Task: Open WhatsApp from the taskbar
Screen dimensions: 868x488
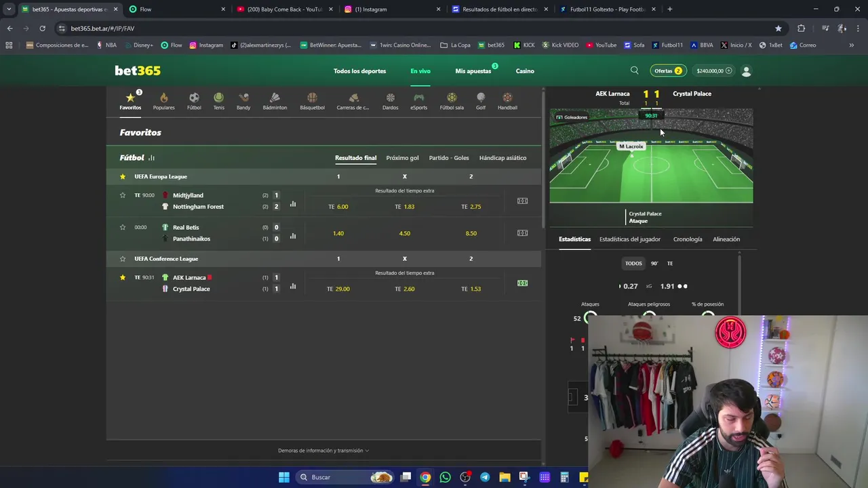Action: pos(445,477)
